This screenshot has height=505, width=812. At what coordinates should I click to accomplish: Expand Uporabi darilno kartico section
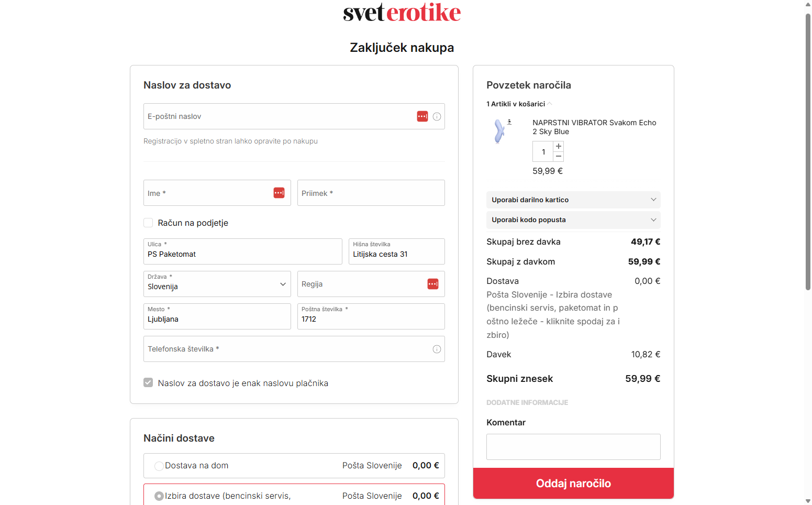click(x=573, y=200)
